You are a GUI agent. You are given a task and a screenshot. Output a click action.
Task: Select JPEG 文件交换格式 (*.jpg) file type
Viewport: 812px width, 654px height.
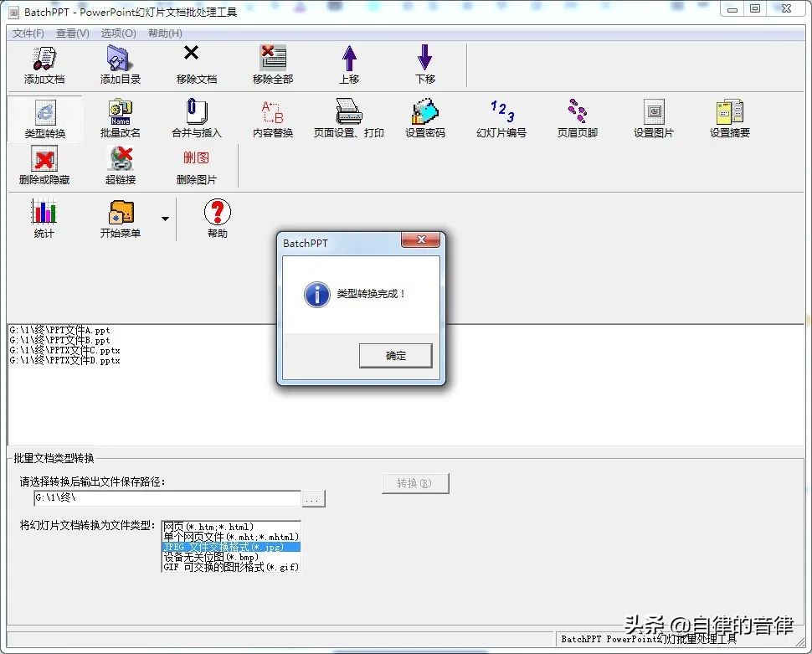[x=231, y=548]
